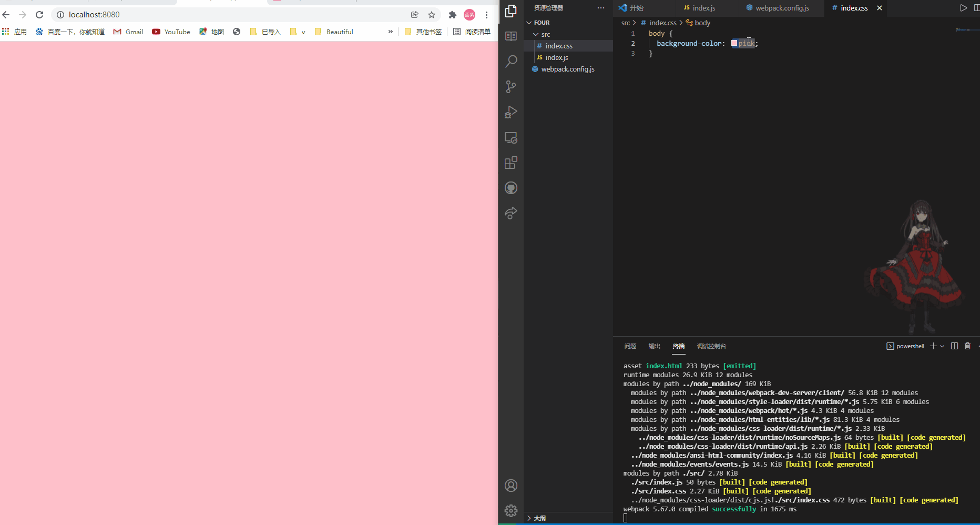The height and width of the screenshot is (525, 980).
Task: Open the Source Control panel
Action: [511, 87]
